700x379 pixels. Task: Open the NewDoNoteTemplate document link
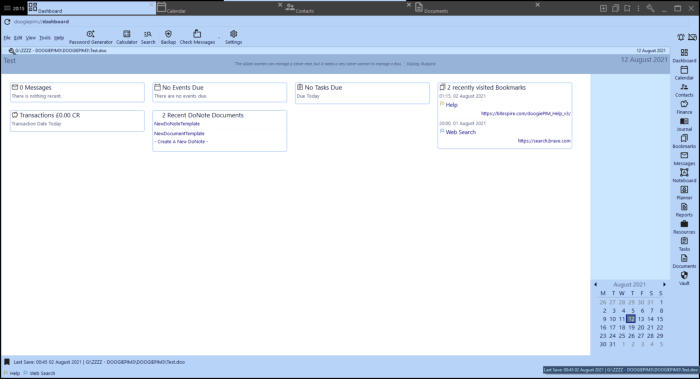[177, 124]
